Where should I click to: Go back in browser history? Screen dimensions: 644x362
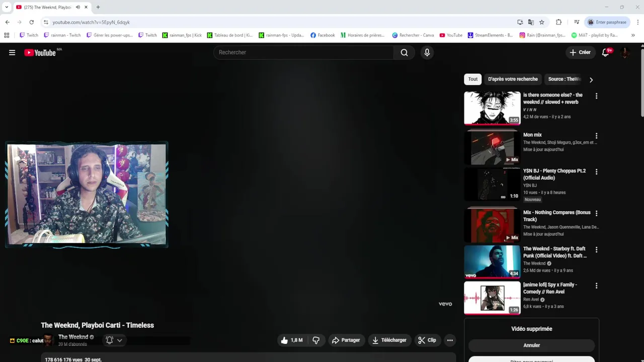7,22
